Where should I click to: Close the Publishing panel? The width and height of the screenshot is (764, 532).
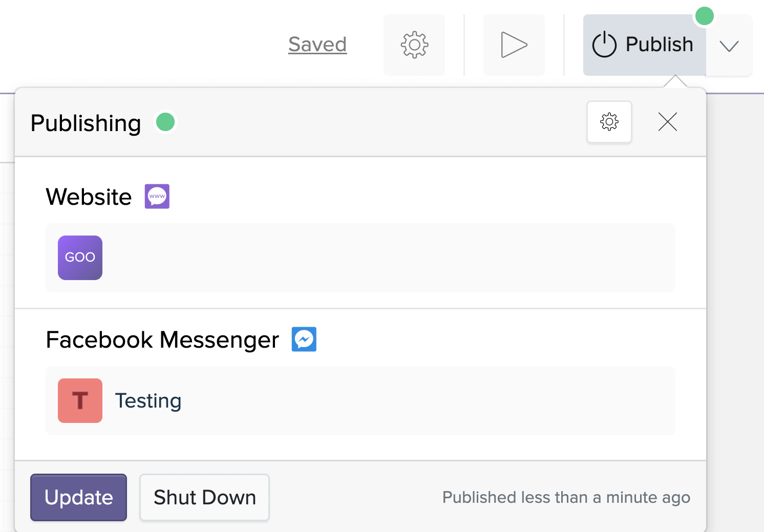point(668,122)
